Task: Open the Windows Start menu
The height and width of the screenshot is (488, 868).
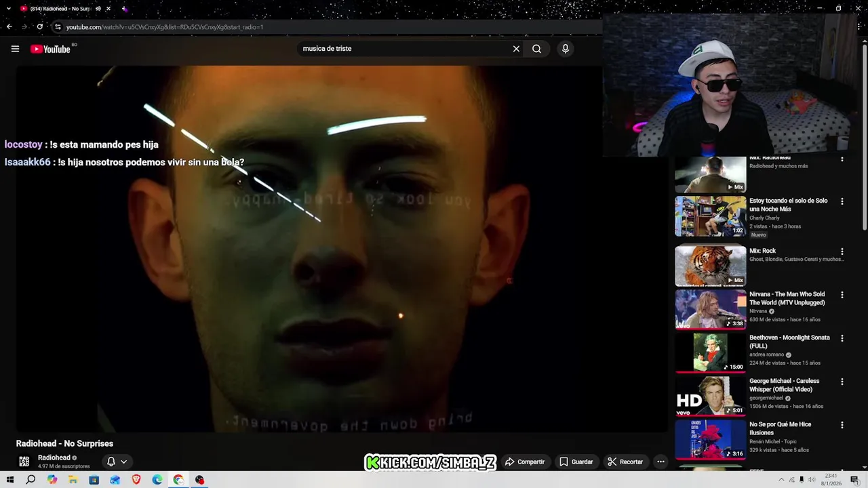Action: coord(9,480)
